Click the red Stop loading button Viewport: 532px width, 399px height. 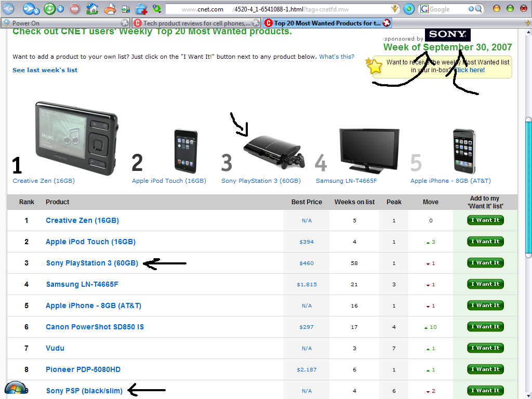[x=75, y=8]
